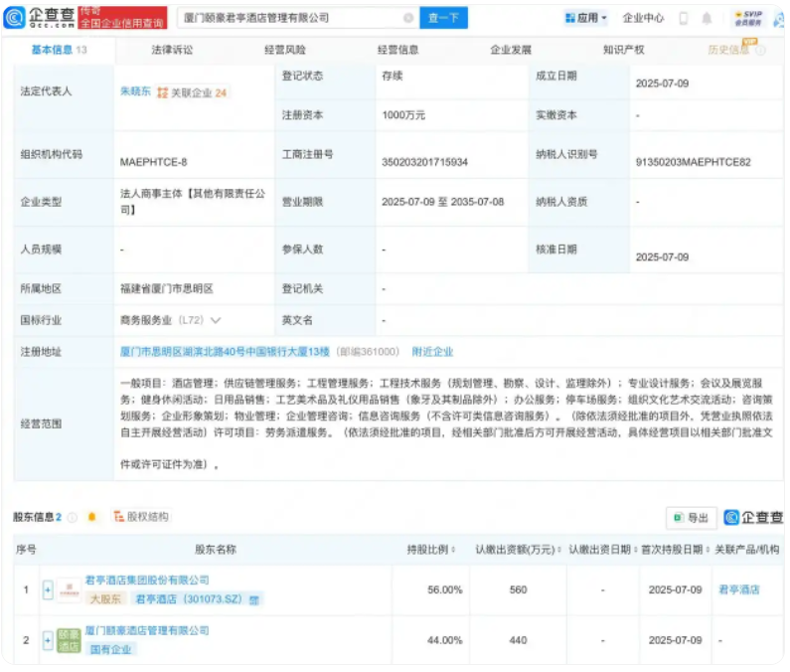The height and width of the screenshot is (672, 790).
Task: Open the 应用 dropdown menu
Action: pos(585,18)
